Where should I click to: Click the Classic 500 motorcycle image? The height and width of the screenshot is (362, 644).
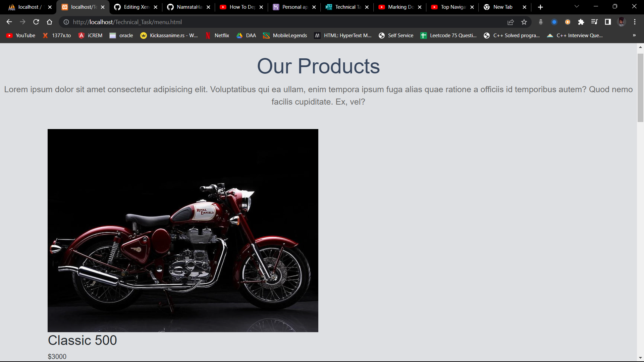(x=183, y=230)
